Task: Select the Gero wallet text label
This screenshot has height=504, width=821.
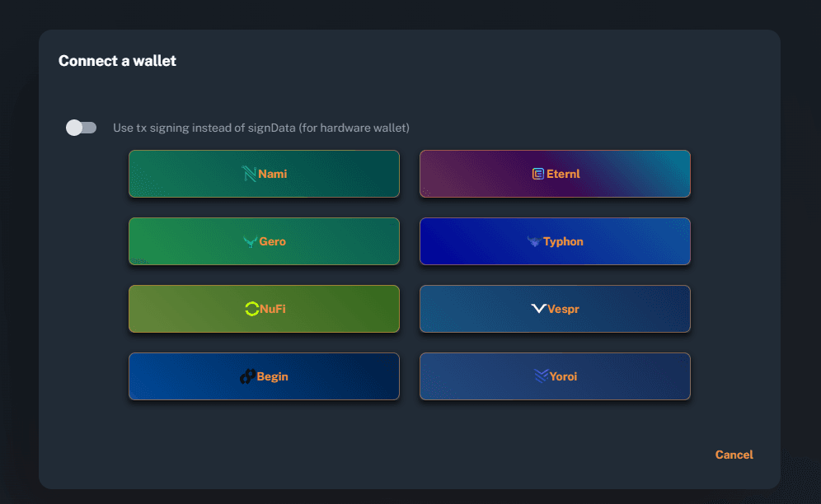Action: 273,241
